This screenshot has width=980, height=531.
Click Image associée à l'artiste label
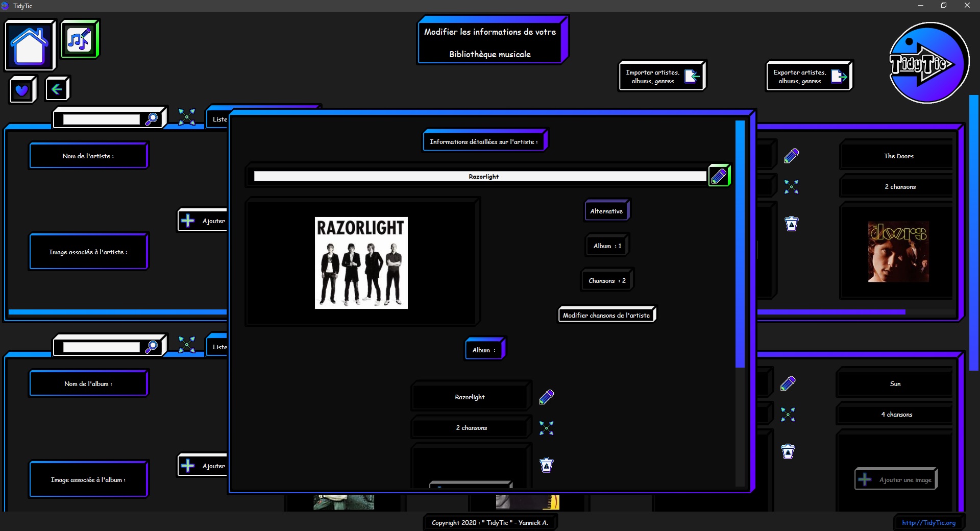(x=88, y=252)
